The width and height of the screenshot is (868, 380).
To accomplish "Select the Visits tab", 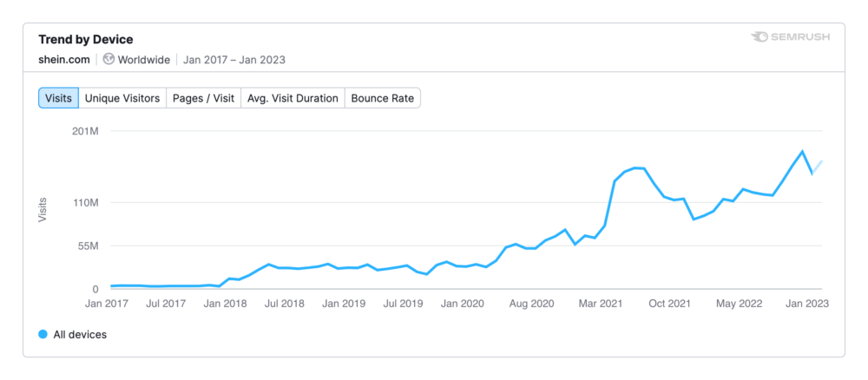I will [59, 98].
